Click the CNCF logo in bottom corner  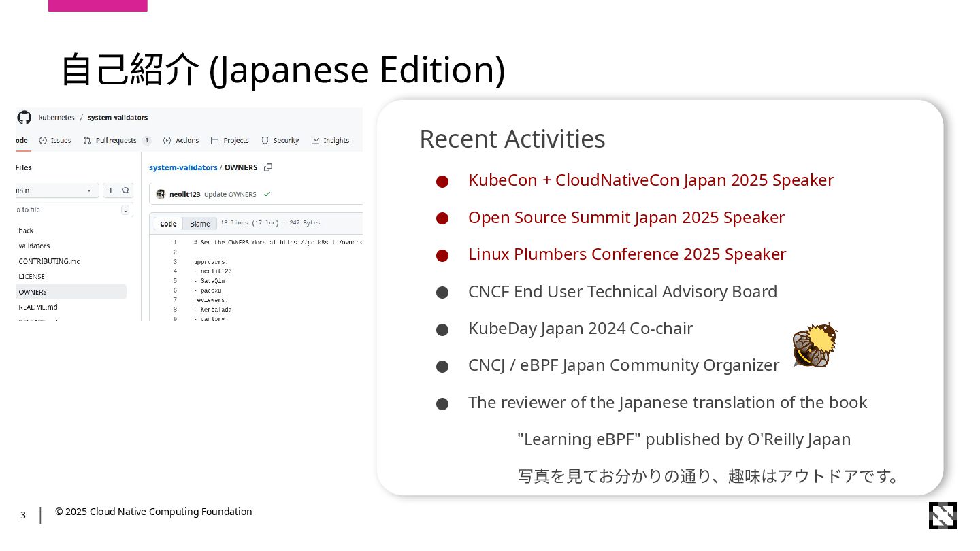943,516
